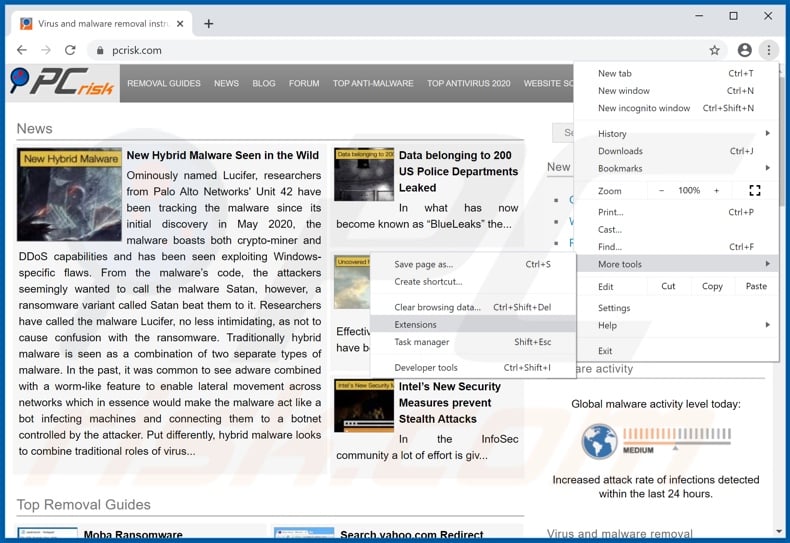Click the scrollbar down arrow
The image size is (790, 543).
click(x=780, y=532)
